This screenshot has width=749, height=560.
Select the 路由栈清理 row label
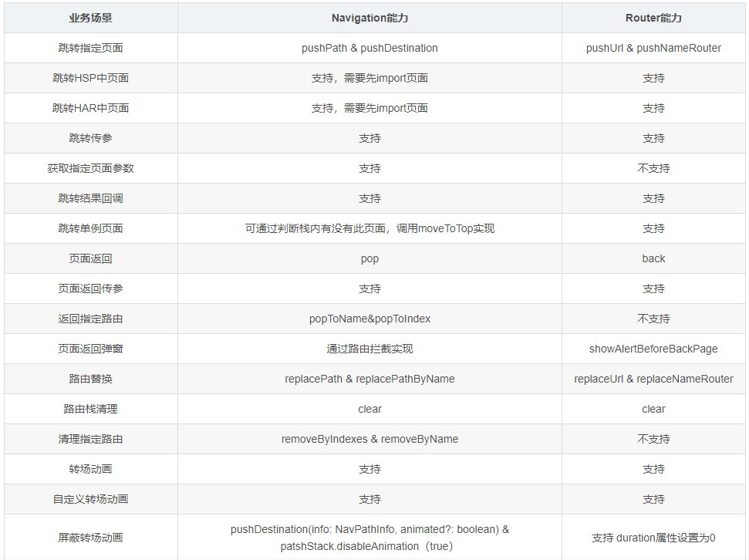[x=91, y=409]
